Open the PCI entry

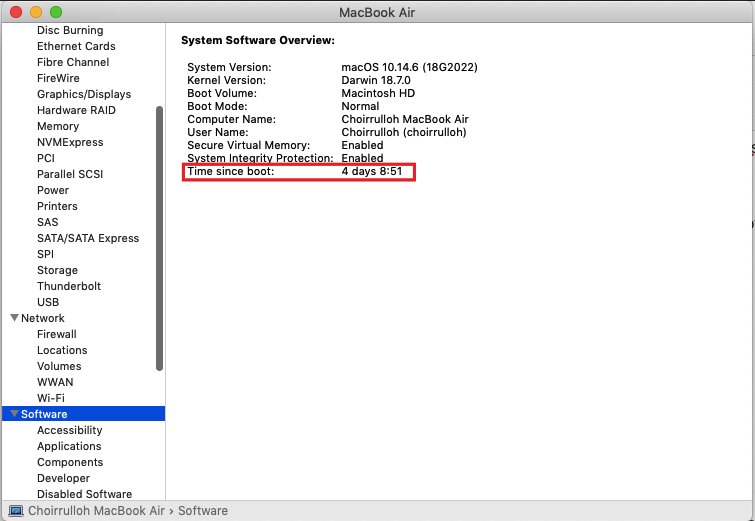[46, 158]
